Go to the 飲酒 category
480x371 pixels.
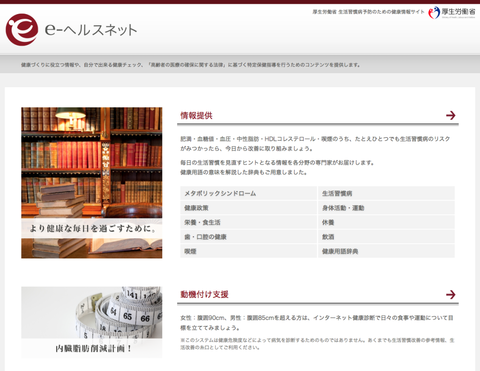(386, 237)
